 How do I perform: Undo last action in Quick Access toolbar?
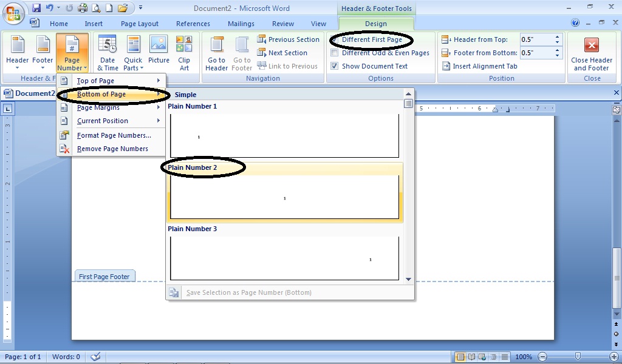pyautogui.click(x=50, y=8)
